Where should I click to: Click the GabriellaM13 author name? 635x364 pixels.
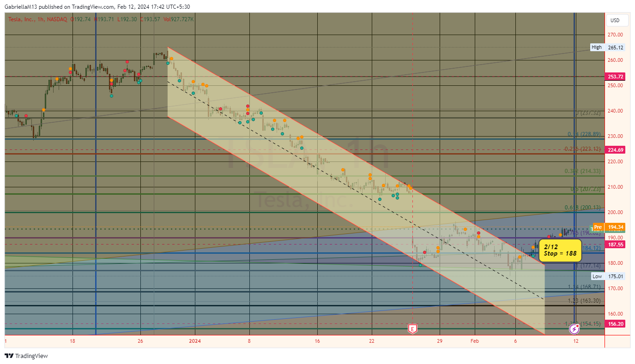coord(22,7)
